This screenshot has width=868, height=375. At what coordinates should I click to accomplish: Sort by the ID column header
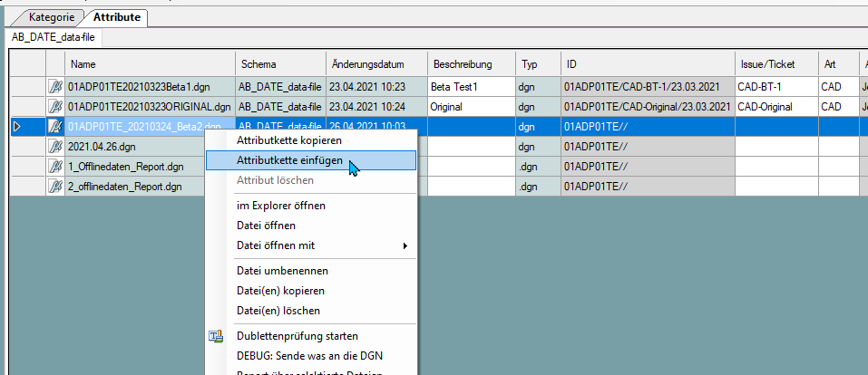[649, 64]
